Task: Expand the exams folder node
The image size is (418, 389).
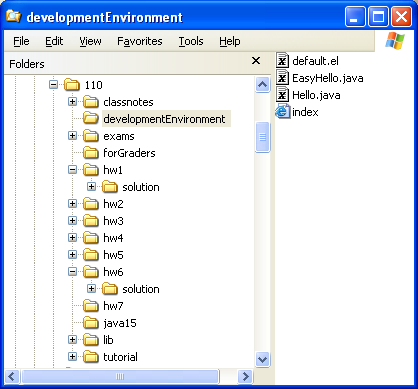Action: pyautogui.click(x=72, y=135)
